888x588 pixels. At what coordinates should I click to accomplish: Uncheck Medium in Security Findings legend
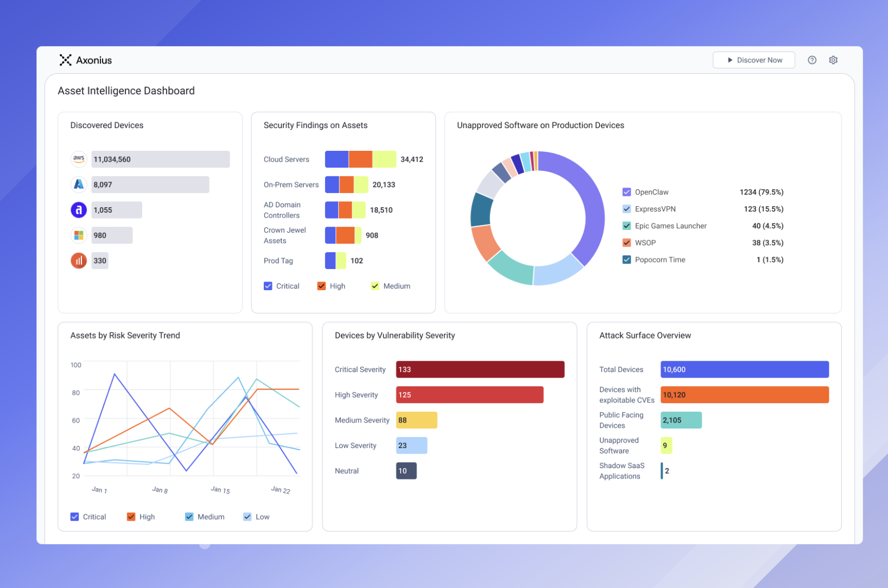click(375, 286)
